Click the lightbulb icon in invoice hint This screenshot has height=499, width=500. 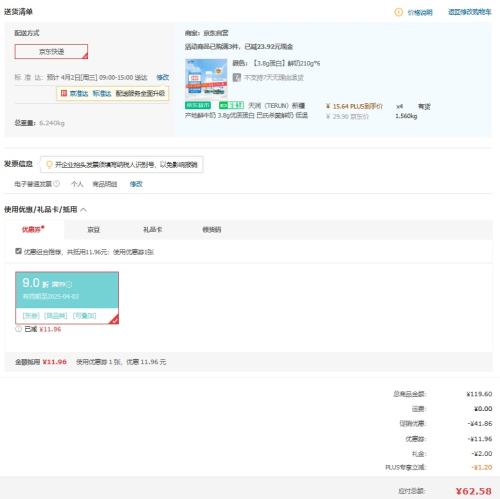click(x=49, y=164)
